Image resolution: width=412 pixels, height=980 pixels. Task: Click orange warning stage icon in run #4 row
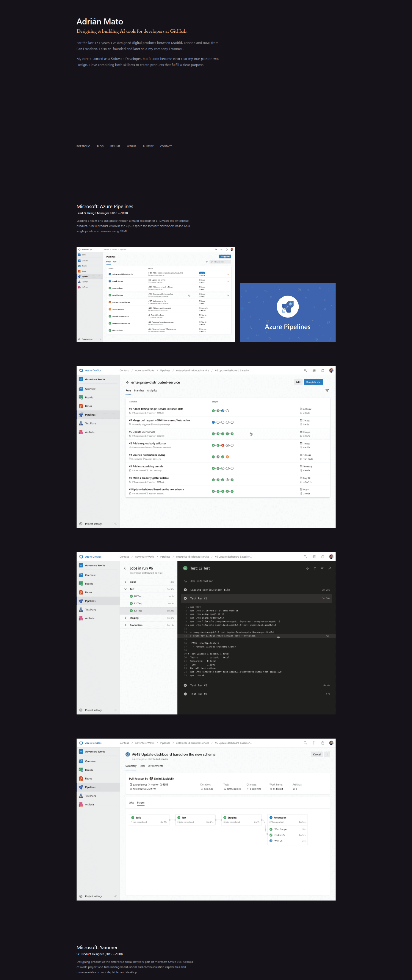tap(227, 457)
